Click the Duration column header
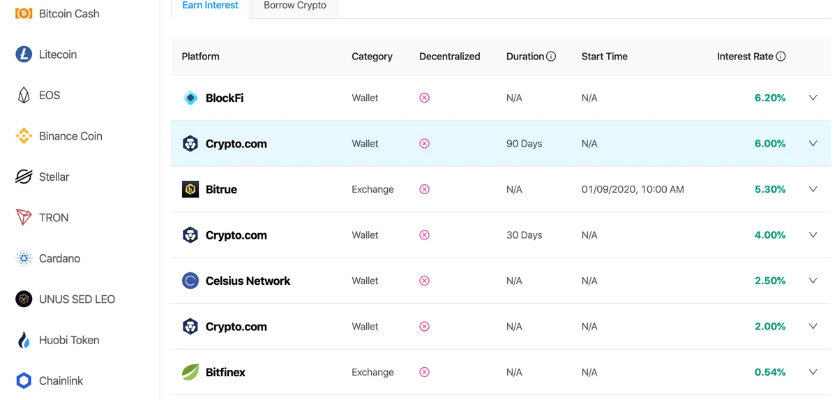 525,56
